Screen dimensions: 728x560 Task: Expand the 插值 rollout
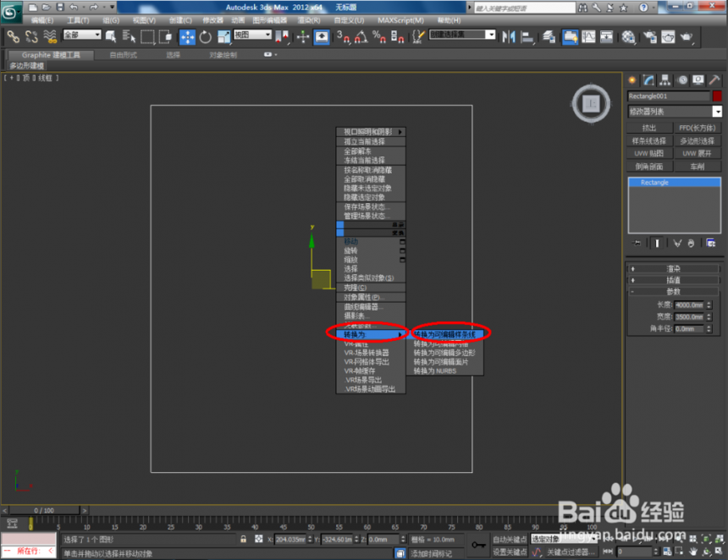click(x=674, y=280)
